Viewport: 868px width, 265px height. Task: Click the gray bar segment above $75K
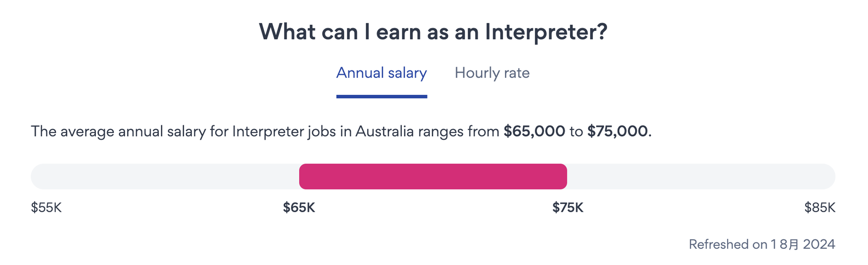point(701,177)
